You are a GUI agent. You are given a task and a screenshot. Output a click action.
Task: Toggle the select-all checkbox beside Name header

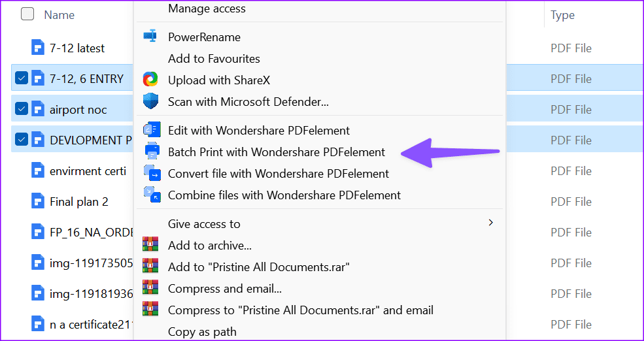point(27,14)
